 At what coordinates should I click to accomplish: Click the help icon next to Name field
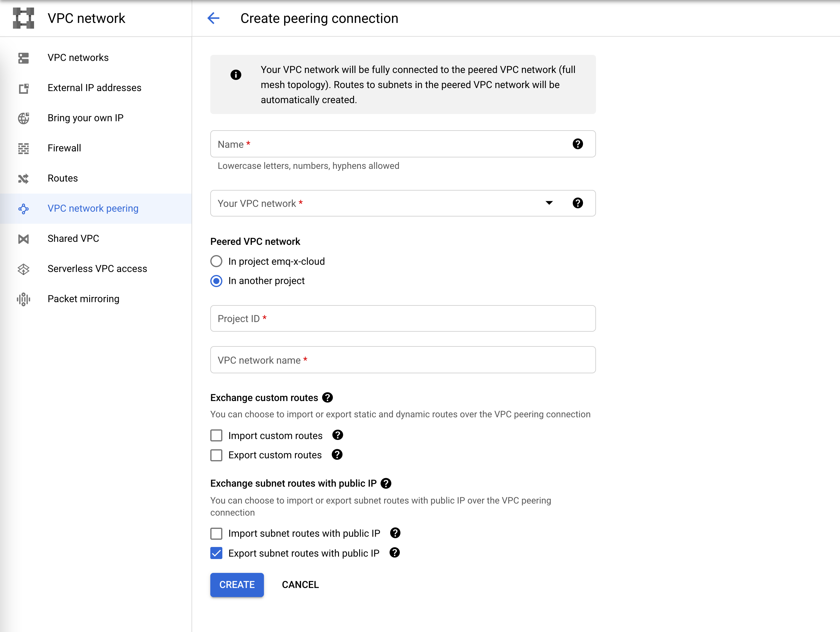coord(578,144)
